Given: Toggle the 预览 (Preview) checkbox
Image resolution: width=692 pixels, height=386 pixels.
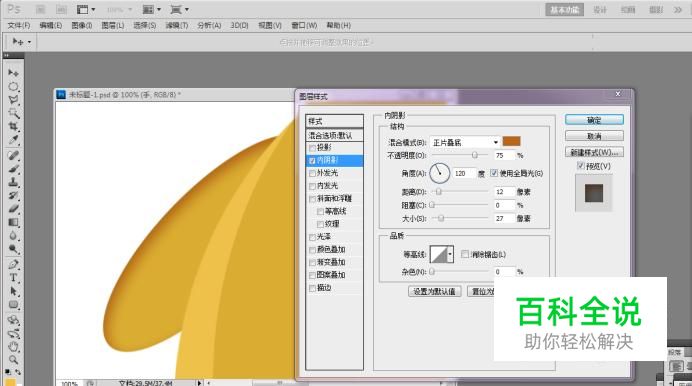Looking at the screenshot, I should coord(581,165).
